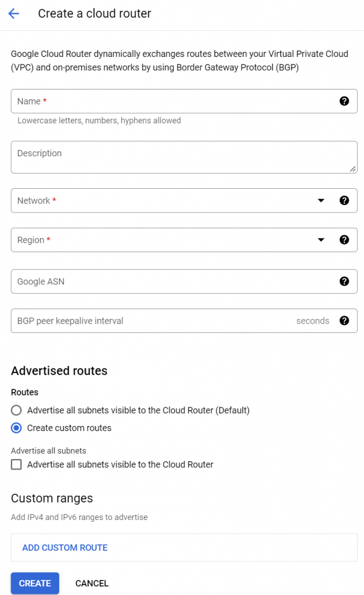This screenshot has width=364, height=595.
Task: Cancel cloud router creation
Action: click(92, 583)
